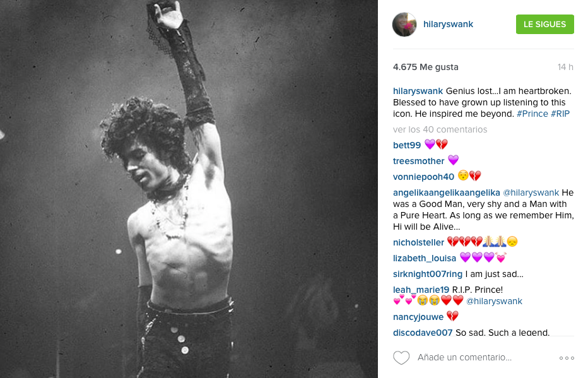
Task: Click the @hilaryswank mention in angelika's comment
Action: 531,192
